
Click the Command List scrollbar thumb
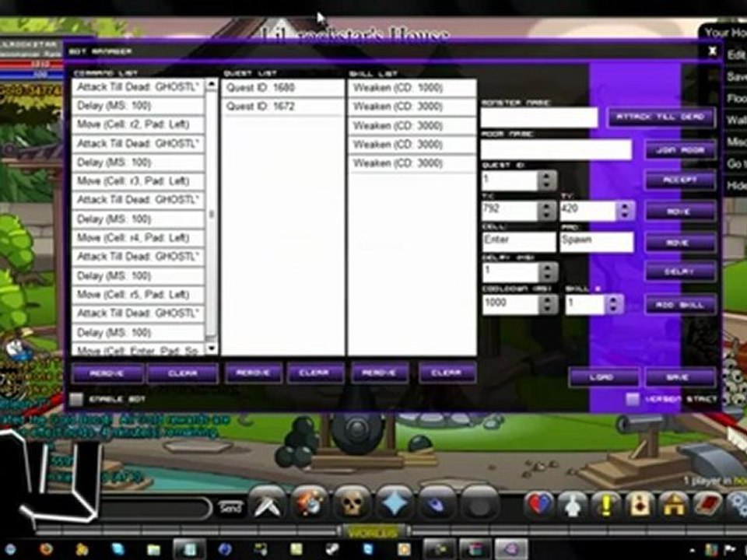211,215
